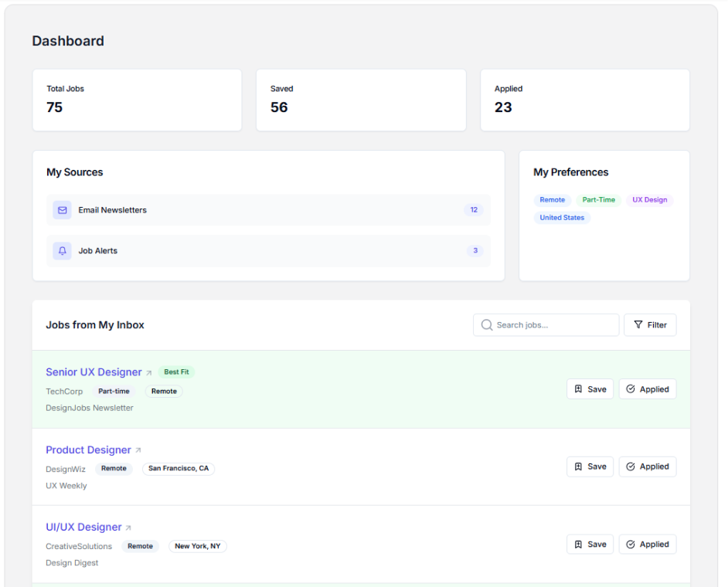Select the Remote preference tag
Screen dimensions: 728x587
pyautogui.click(x=552, y=200)
